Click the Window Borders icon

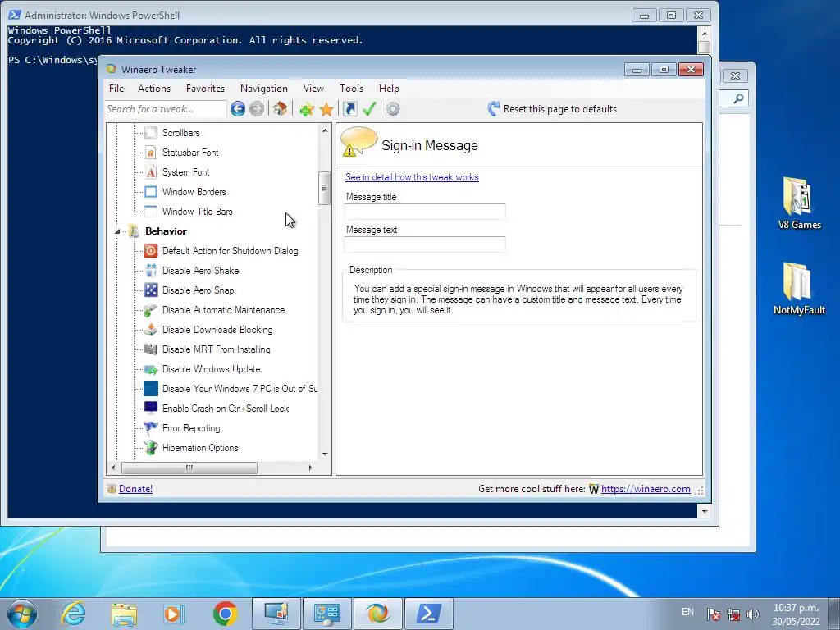click(x=151, y=192)
